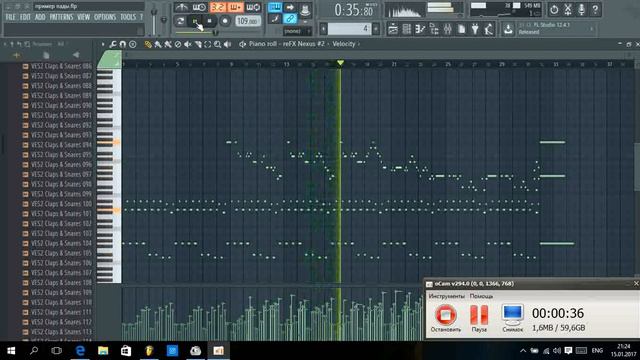
Task: Click the speaker icon beside Piano roll title
Action: tap(242, 44)
